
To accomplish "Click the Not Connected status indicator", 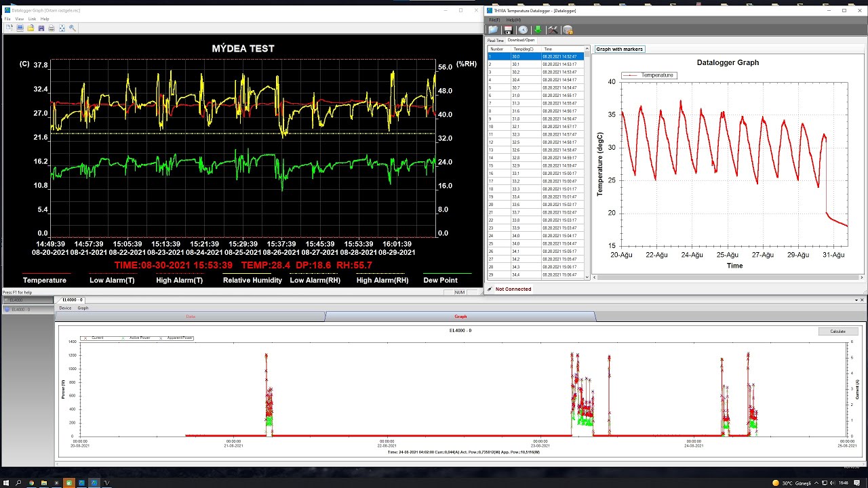I will click(513, 289).
